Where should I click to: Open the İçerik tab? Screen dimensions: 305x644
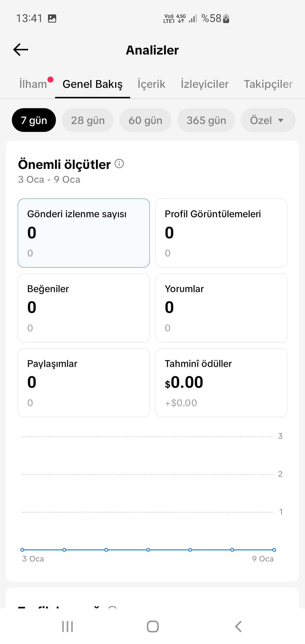pyautogui.click(x=151, y=84)
